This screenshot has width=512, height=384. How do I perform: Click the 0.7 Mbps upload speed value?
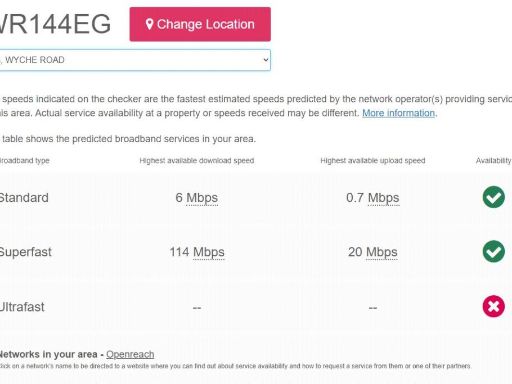tap(373, 198)
